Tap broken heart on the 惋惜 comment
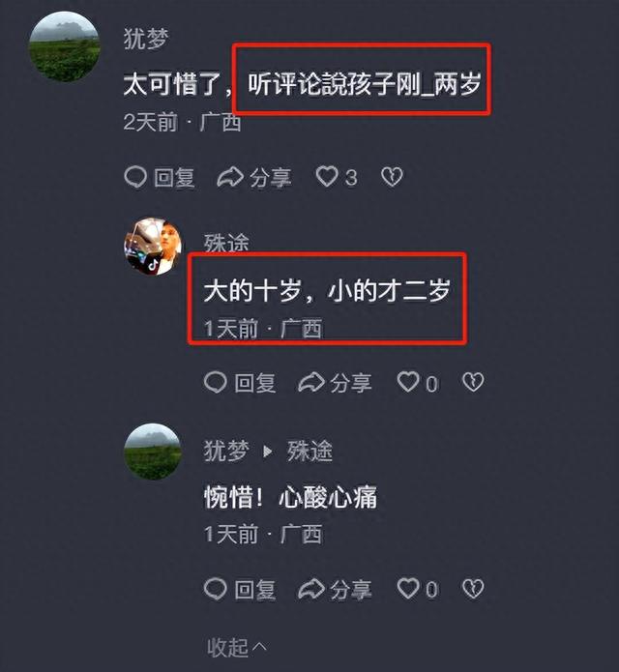 coord(473,589)
